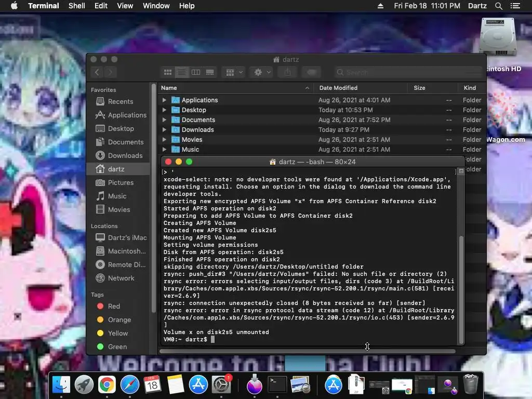This screenshot has width=532, height=399.
Task: Open Notification Center list icon
Action: [x=515, y=6]
